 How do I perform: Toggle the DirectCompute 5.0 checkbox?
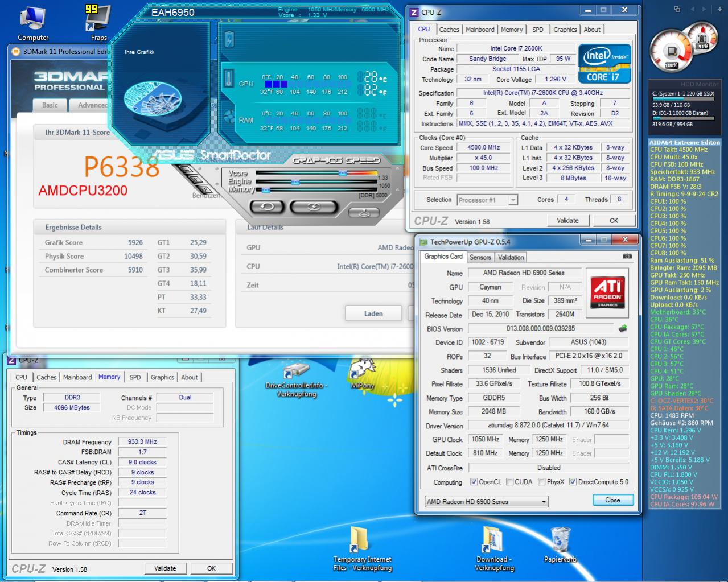click(573, 482)
